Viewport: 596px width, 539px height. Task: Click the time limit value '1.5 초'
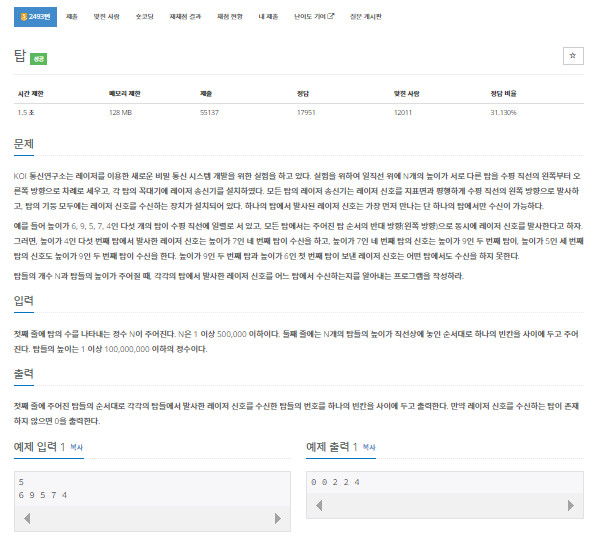click(26, 113)
